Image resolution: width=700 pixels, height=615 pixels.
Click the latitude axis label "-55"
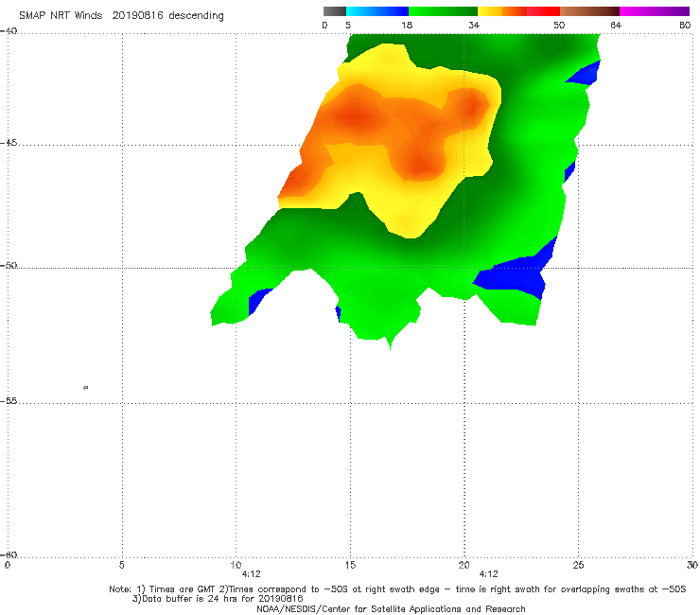point(9,400)
